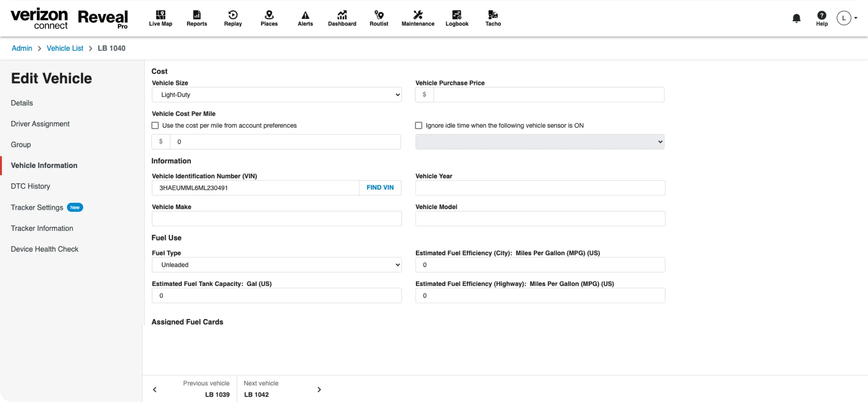Open the vehicle sensor dropdown
The image size is (868, 402).
point(540,142)
